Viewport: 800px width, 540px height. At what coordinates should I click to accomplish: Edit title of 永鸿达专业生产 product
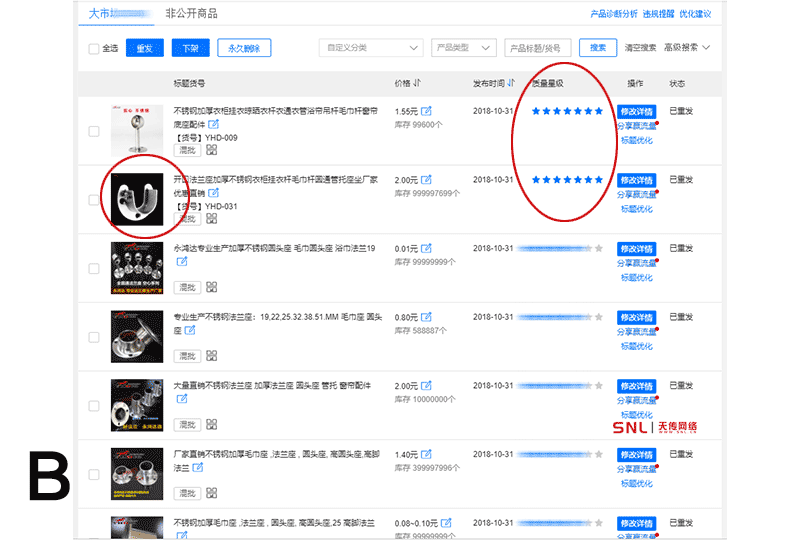point(182,261)
